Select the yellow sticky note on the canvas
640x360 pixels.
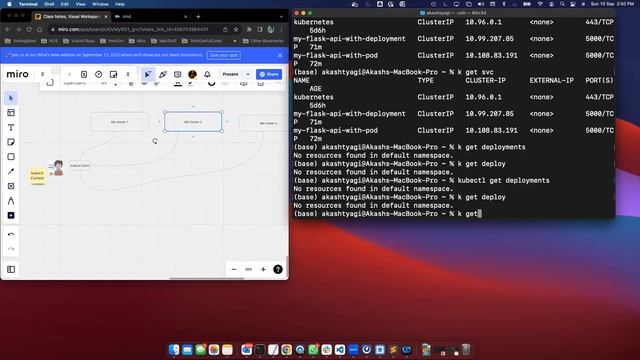point(37,176)
